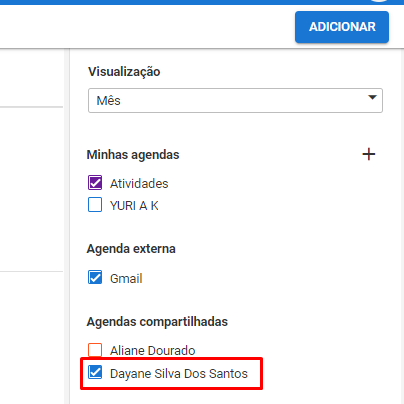Uncheck the Gmail external agenda
Viewport: 404px width, 404px height.
pyautogui.click(x=95, y=277)
